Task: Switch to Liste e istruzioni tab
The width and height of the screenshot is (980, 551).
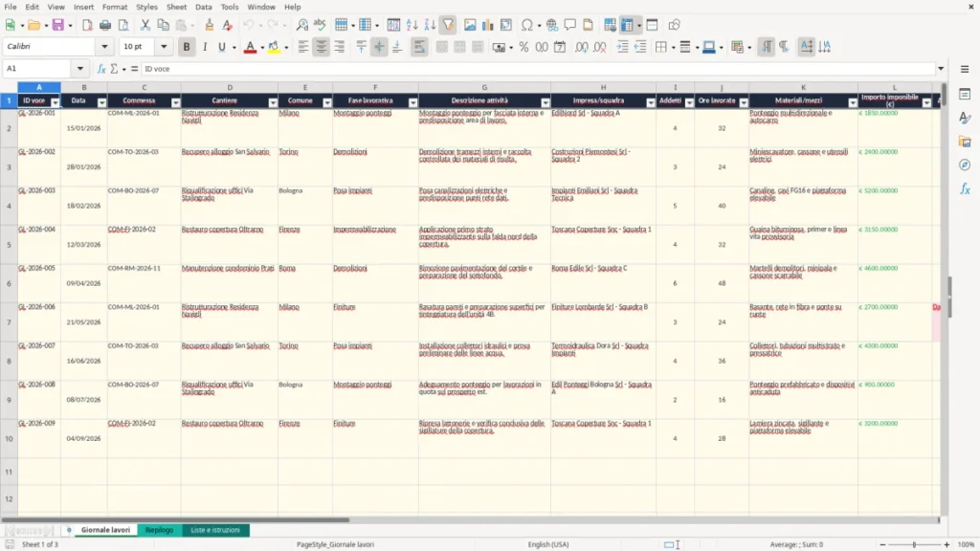Action: [x=215, y=530]
